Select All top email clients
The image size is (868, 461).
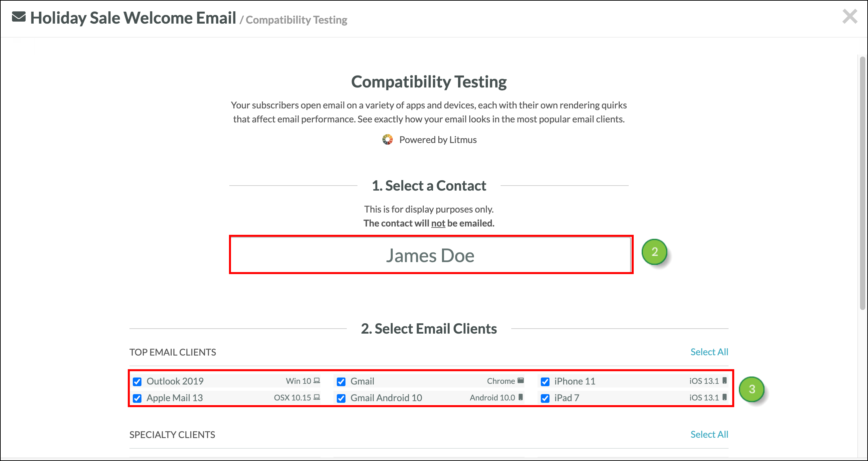[709, 352]
